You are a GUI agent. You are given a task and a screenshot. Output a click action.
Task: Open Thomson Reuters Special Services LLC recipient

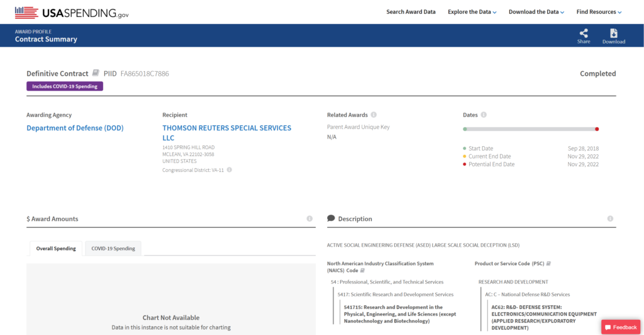tap(226, 132)
